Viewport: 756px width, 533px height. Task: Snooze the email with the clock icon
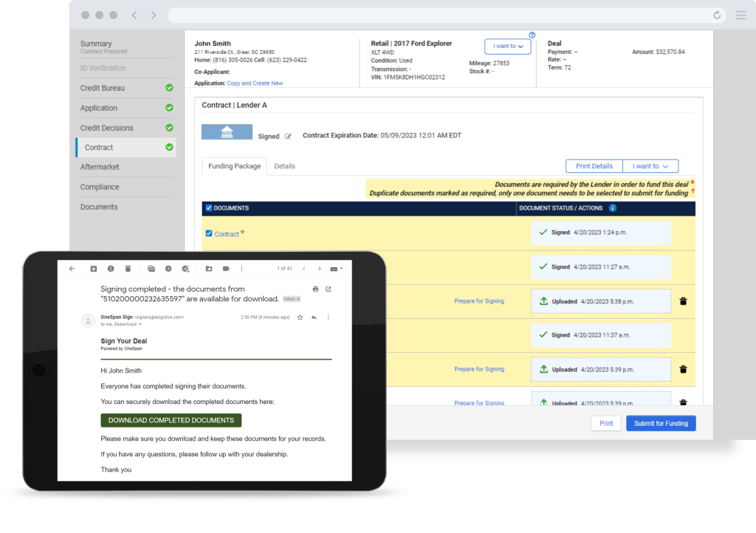pyautogui.click(x=168, y=269)
